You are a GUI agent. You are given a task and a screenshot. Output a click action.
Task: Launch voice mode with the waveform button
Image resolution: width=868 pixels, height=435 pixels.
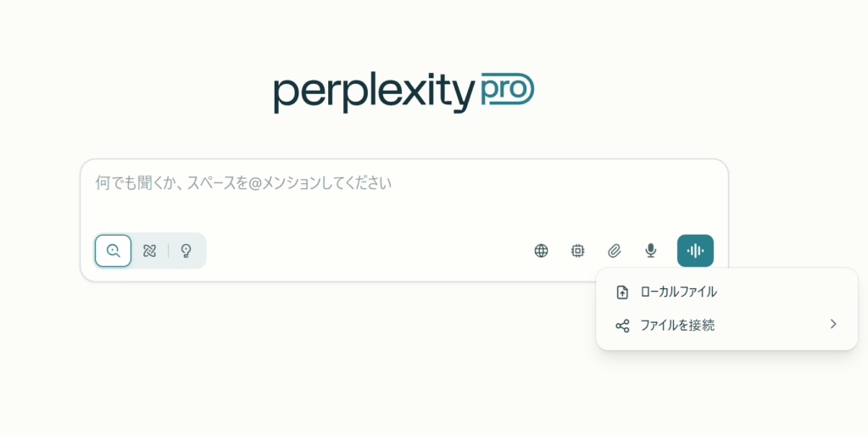(695, 251)
